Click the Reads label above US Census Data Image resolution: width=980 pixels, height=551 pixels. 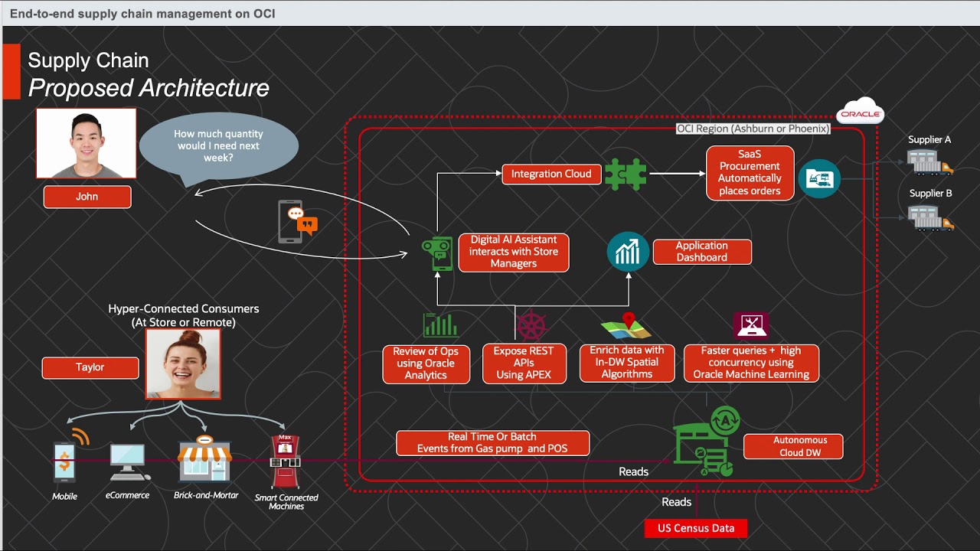[x=677, y=502]
